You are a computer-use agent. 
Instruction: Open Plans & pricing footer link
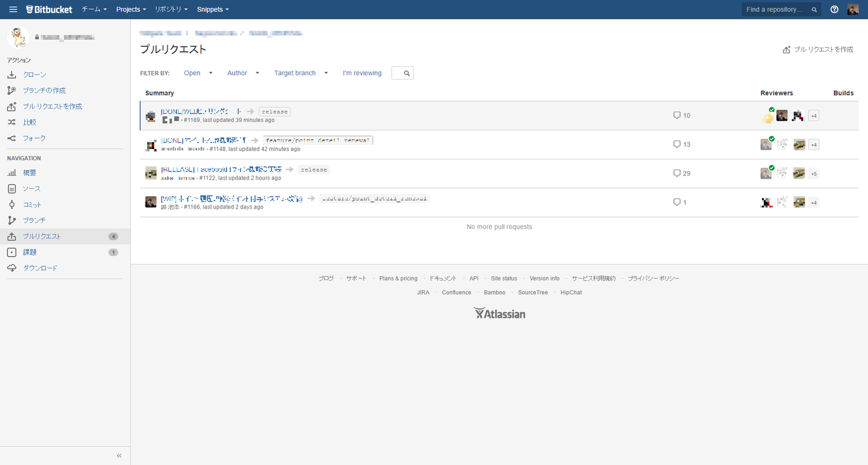[x=398, y=279]
